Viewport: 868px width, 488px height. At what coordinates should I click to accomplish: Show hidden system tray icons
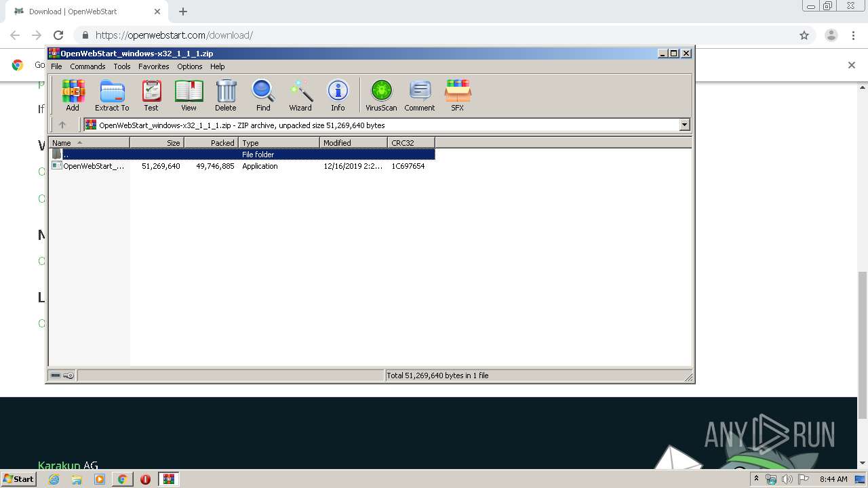(x=756, y=479)
